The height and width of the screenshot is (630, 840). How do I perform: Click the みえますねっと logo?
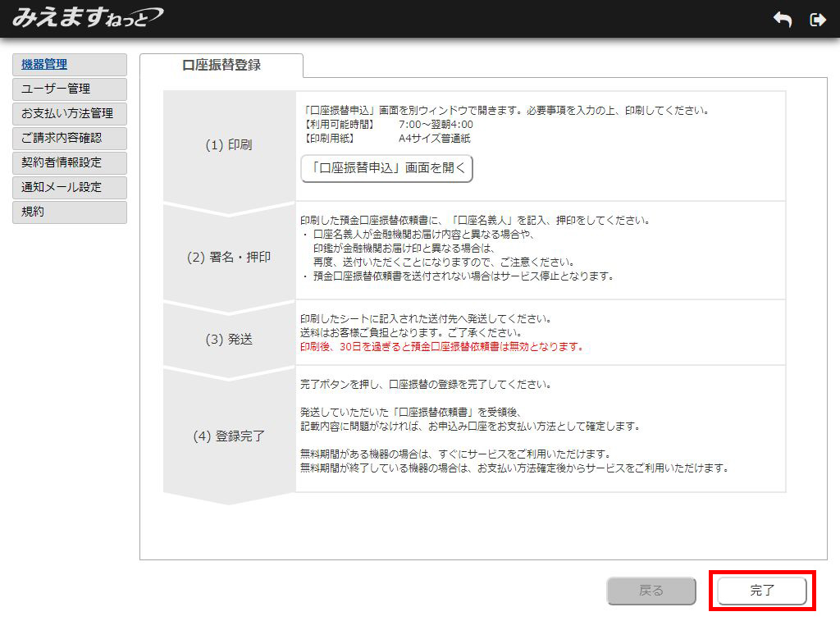tap(87, 17)
